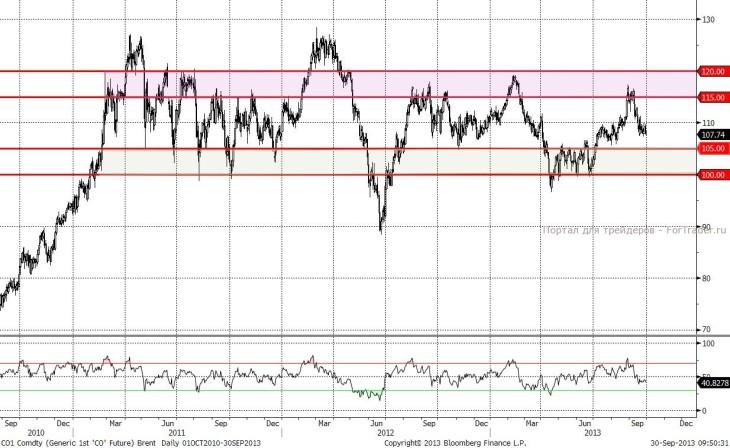Click the 130 price axis label
This screenshot has width=730, height=448.
[708, 20]
